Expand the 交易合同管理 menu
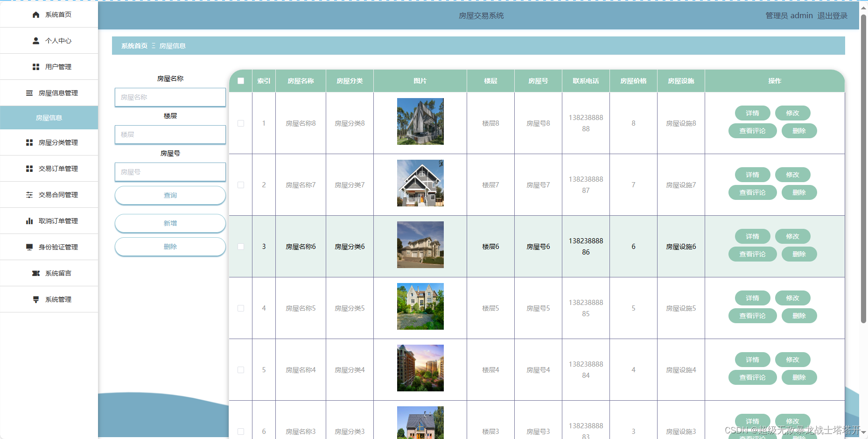 49,195
